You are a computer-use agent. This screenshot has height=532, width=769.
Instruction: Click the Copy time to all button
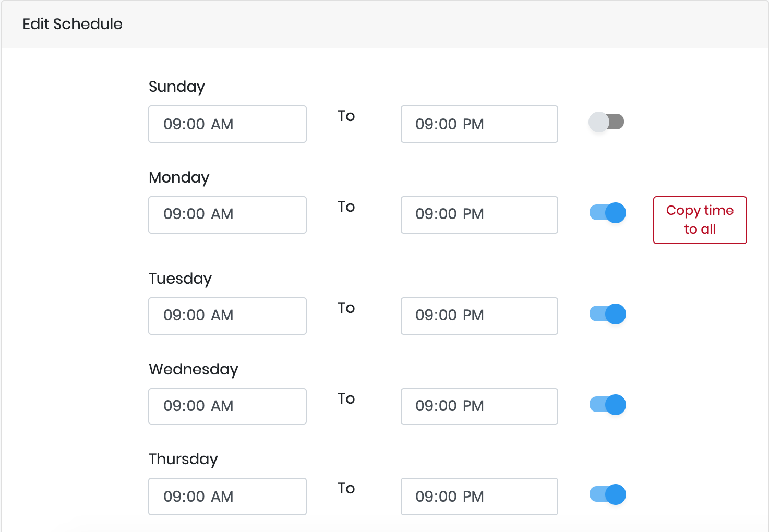pos(700,220)
